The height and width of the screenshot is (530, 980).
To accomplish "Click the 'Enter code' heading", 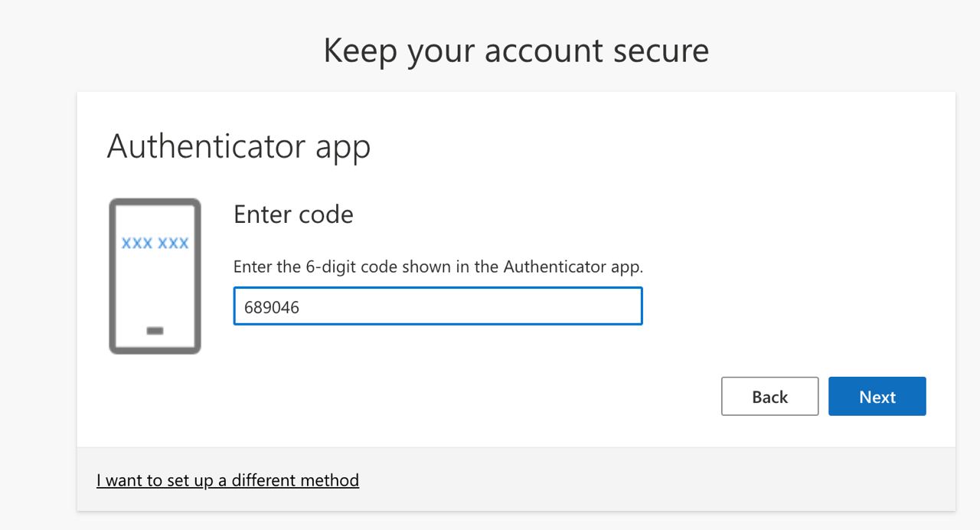I will [x=292, y=214].
